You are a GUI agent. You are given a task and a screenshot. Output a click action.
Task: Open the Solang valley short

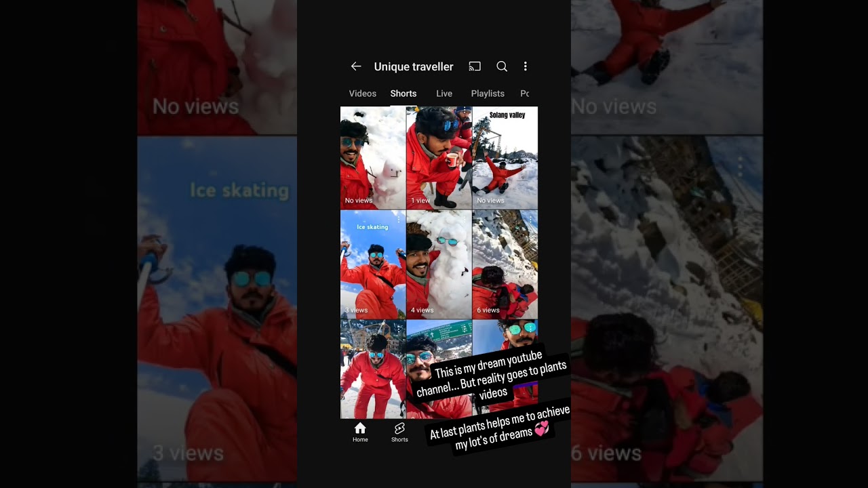pyautogui.click(x=505, y=157)
